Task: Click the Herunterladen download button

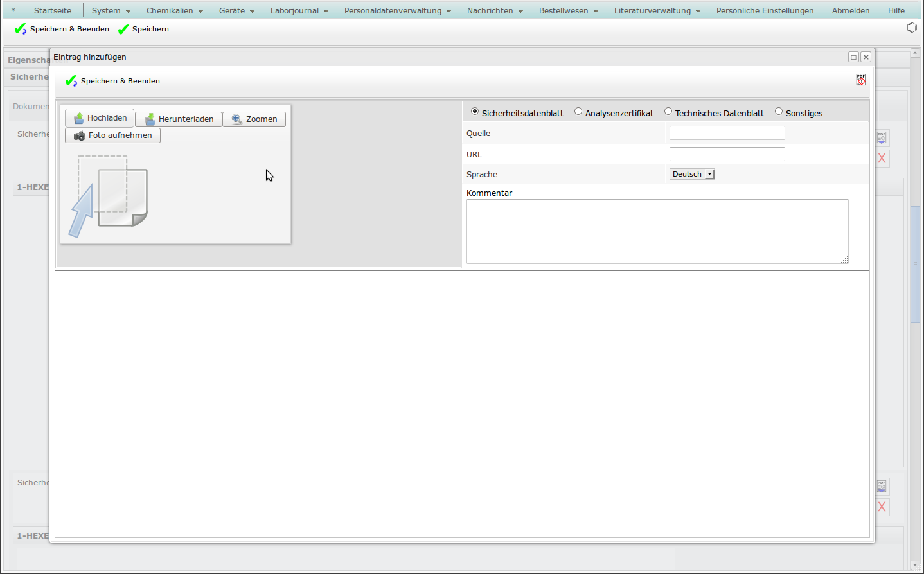Action: [x=179, y=119]
